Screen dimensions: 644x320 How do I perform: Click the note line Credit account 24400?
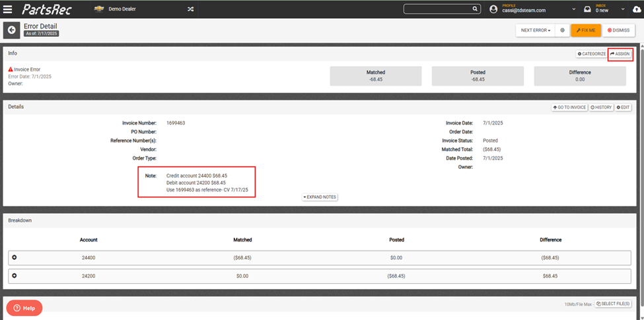point(197,176)
